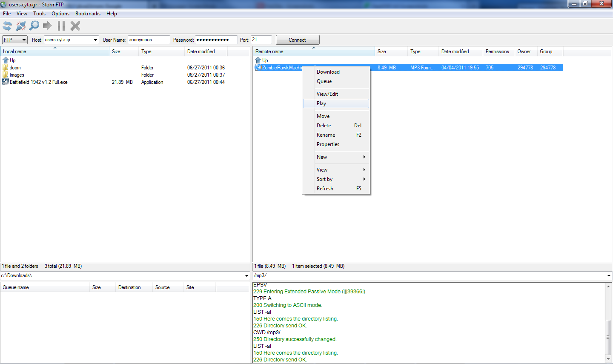Cancel transfers with the X toolbar icon
The width and height of the screenshot is (613, 364).
point(75,26)
